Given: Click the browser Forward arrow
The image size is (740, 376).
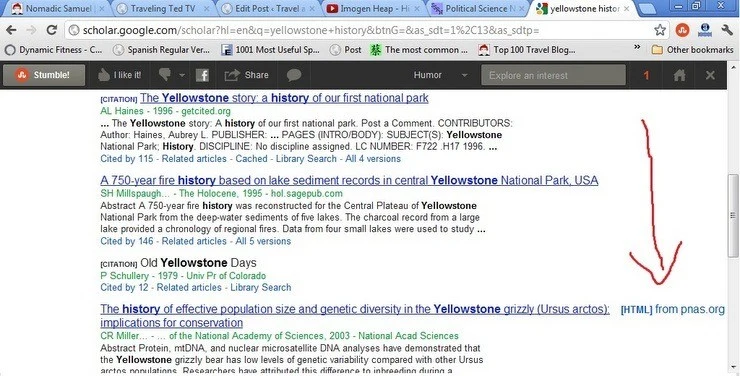Looking at the screenshot, I should (x=31, y=30).
